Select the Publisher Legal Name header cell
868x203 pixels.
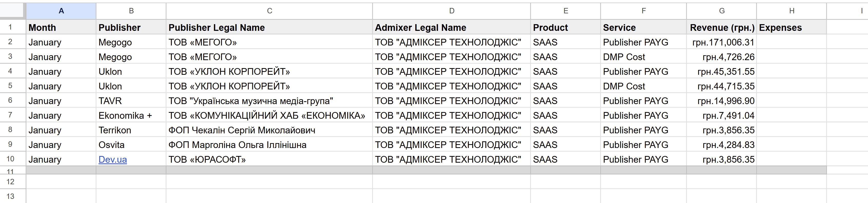[x=269, y=27]
